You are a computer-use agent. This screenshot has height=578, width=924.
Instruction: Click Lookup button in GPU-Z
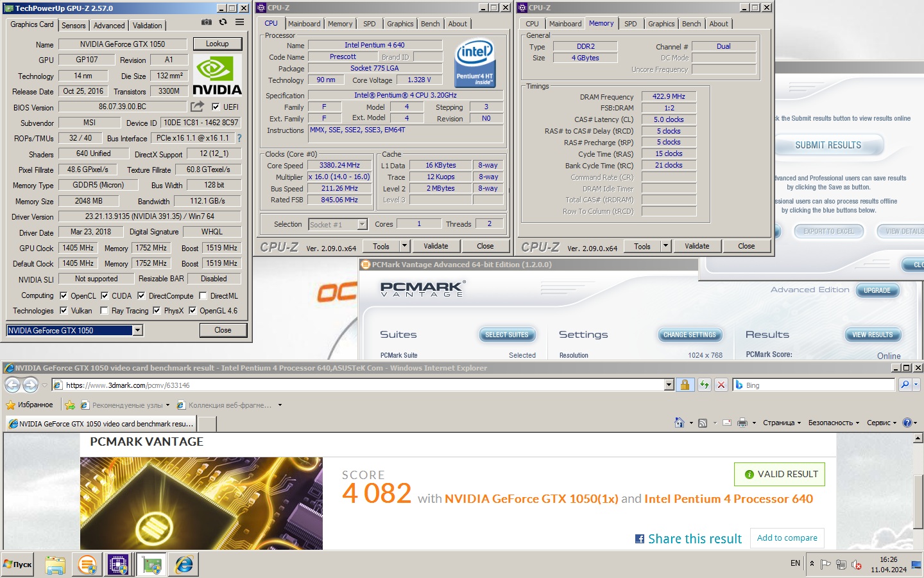point(218,44)
